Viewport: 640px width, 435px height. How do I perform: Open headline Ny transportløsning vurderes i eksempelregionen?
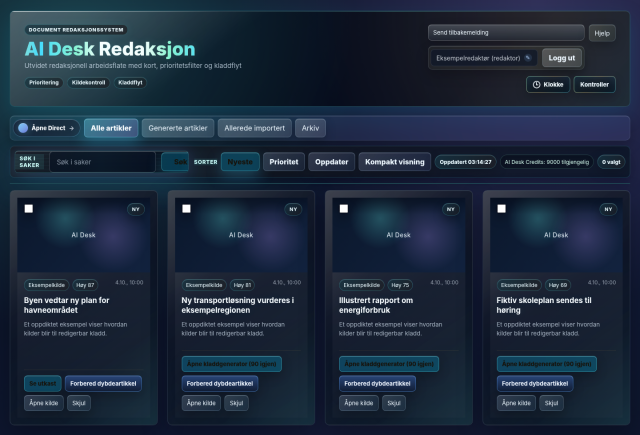click(x=238, y=305)
